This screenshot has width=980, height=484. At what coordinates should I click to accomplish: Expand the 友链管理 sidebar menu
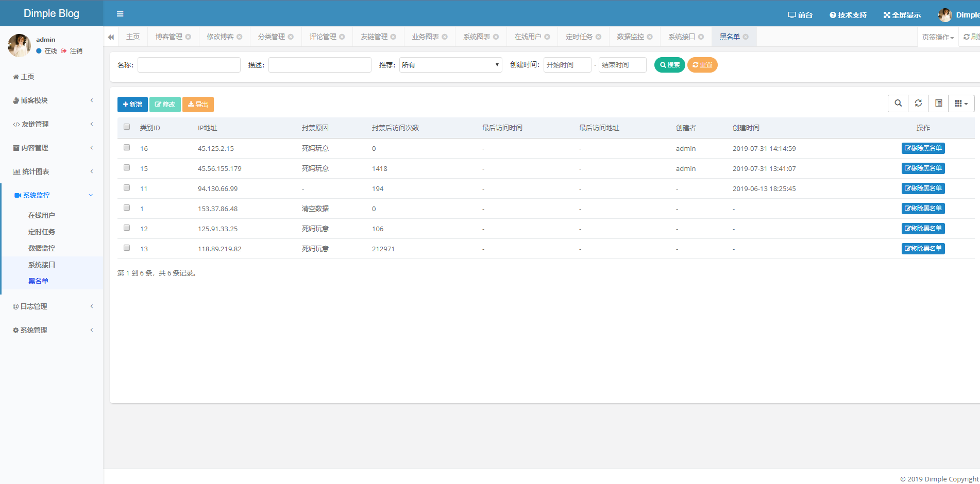tap(52, 124)
